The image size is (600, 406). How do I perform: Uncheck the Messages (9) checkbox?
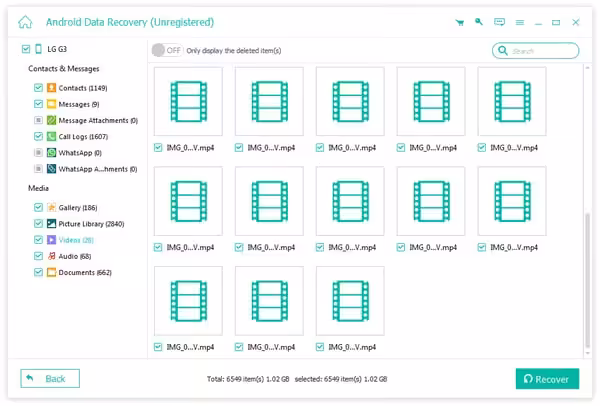pyautogui.click(x=38, y=103)
